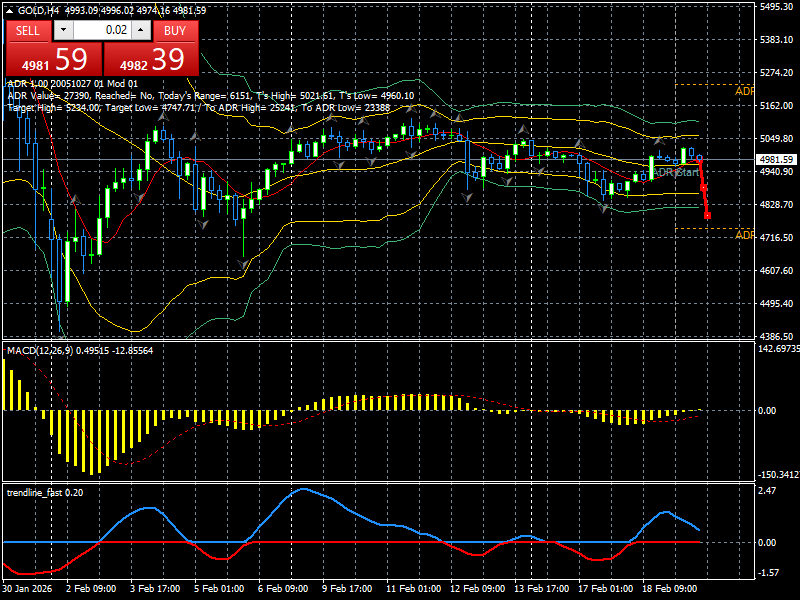This screenshot has width=800, height=600.
Task: Click the MACD scale value -150.3412
Action: click(779, 474)
